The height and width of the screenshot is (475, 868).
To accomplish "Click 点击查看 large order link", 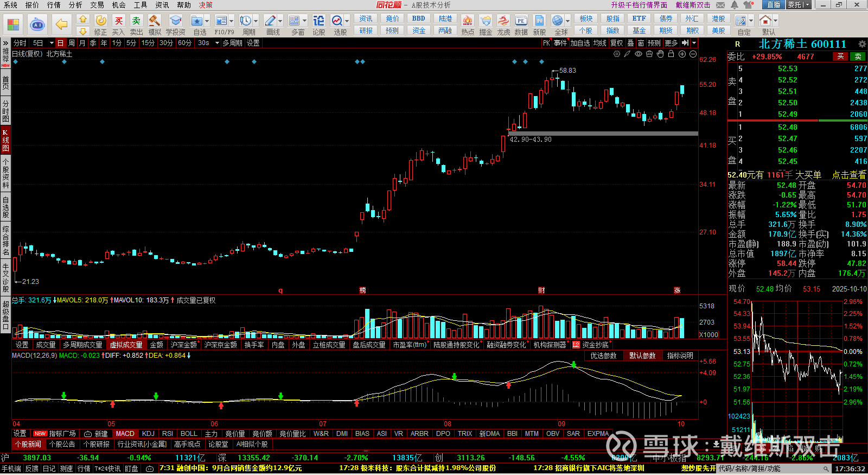I will coord(849,175).
